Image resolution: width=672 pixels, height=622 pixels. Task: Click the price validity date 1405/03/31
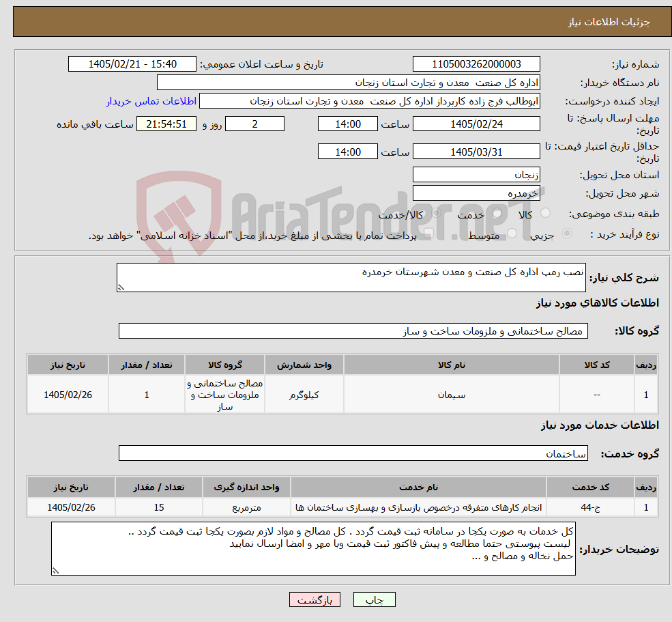tap(476, 152)
